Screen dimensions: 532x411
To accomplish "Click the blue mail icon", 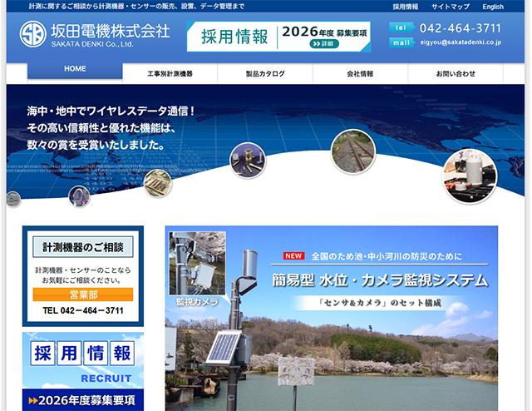I will [401, 42].
